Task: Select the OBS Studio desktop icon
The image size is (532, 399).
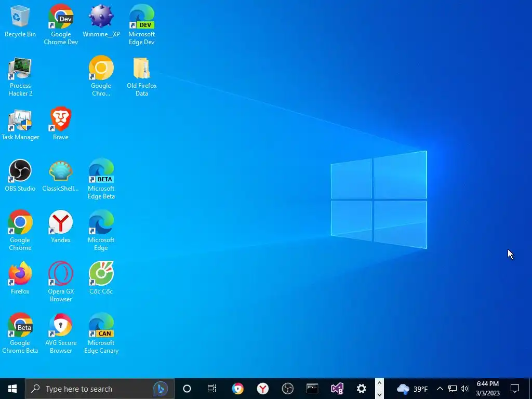Action: [x=20, y=176]
